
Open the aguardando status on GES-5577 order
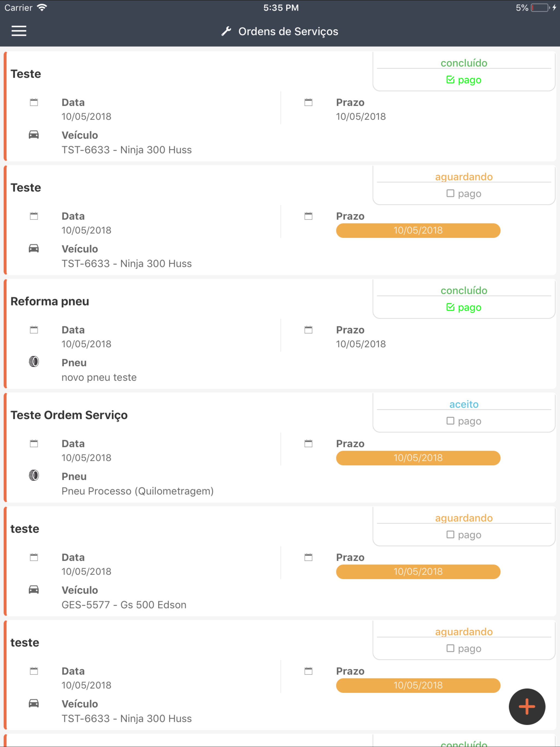coord(464,518)
